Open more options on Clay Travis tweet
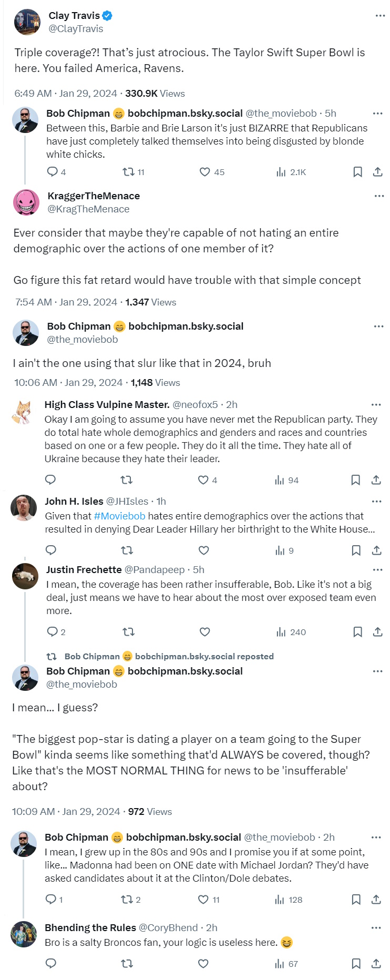Image resolution: width=390 pixels, height=980 pixels. 380,16
